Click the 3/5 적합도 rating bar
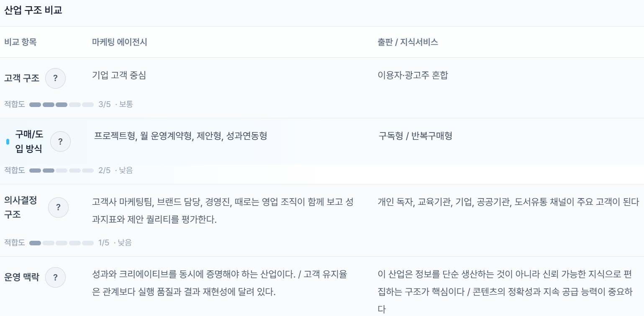Viewport: 644px width, 316px height. (x=62, y=104)
